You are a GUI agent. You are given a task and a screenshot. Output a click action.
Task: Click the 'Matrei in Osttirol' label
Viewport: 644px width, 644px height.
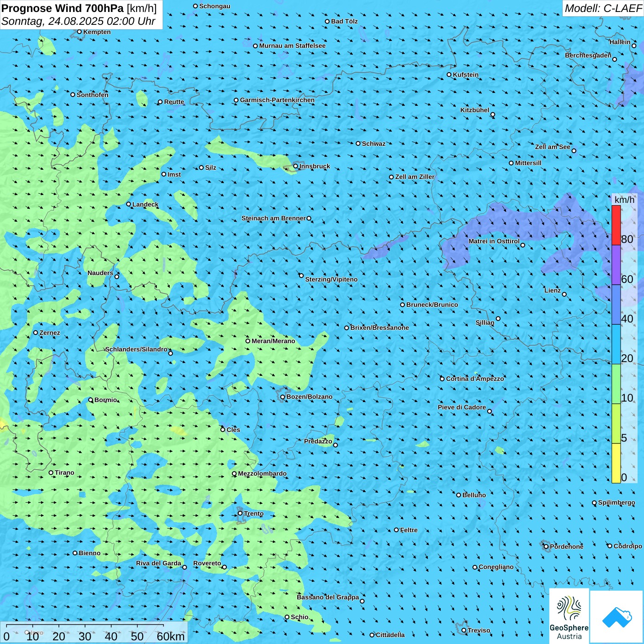tap(494, 241)
